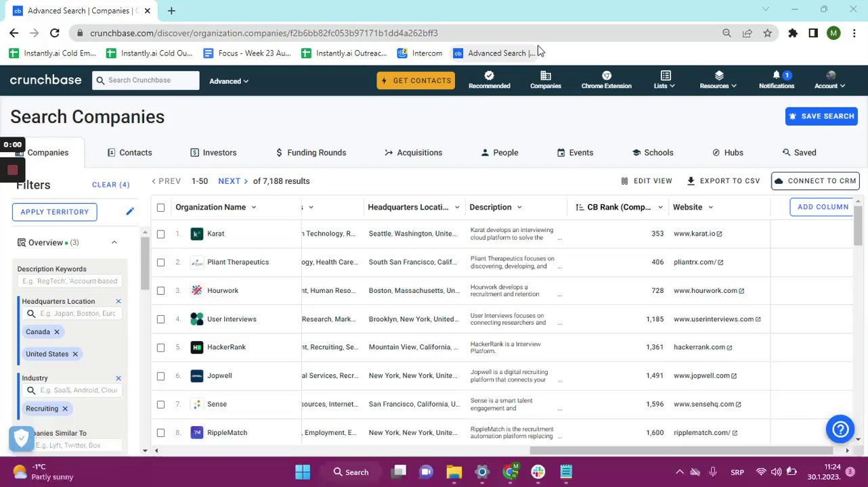Image resolution: width=868 pixels, height=487 pixels.
Task: Click the Add Column button
Action: pos(823,207)
